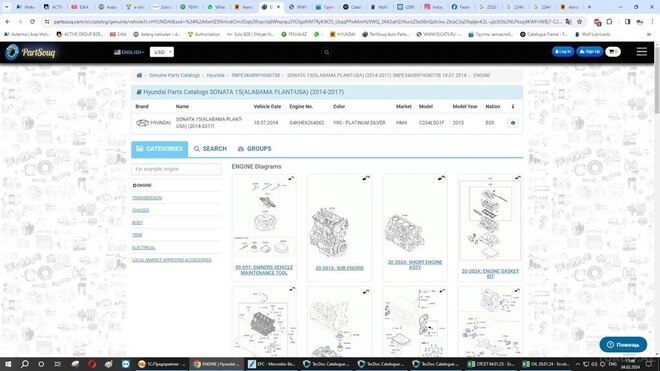Expand the Short Engine Assy enlarge icon
This screenshot has width=660, height=371.
pos(441,178)
